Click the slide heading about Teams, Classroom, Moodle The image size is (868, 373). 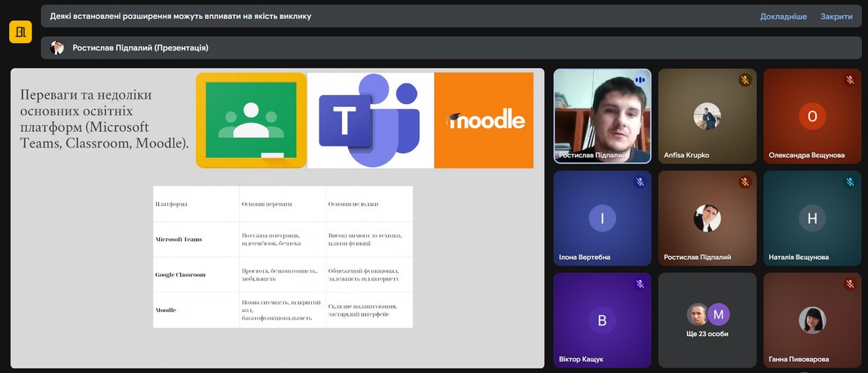[x=103, y=118]
